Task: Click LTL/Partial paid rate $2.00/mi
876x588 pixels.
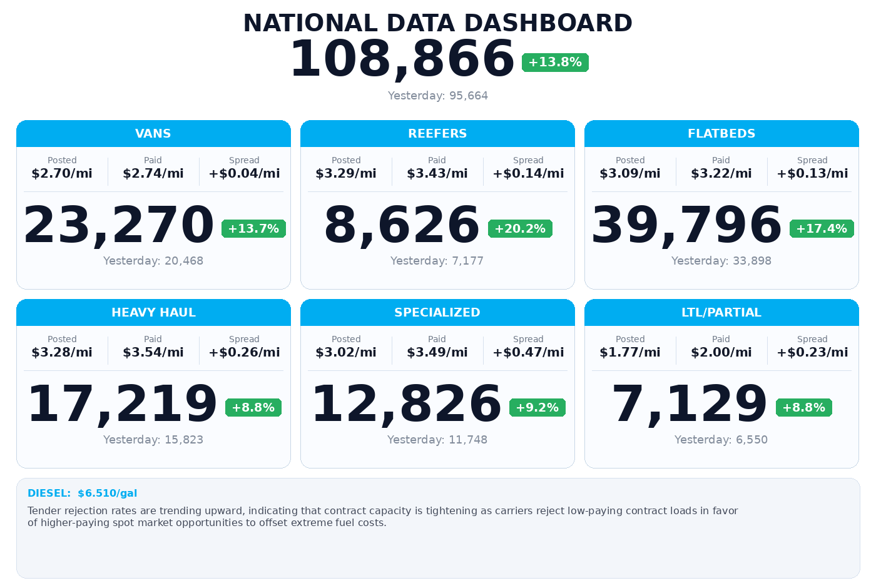Action: [x=721, y=353]
